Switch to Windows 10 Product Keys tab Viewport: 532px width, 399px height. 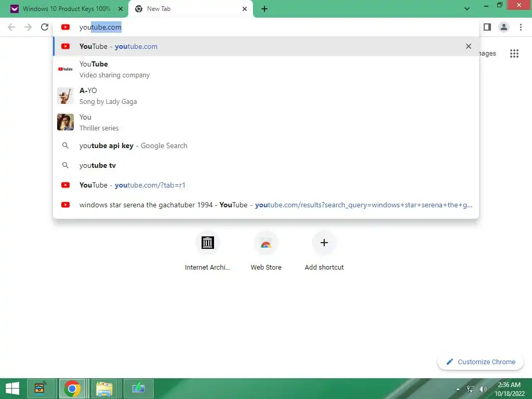(64, 9)
